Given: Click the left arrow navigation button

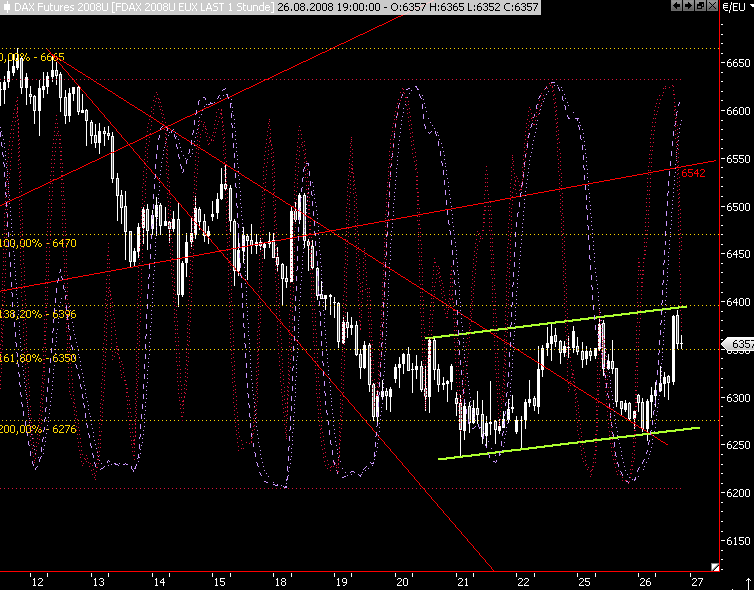Looking at the screenshot, I should point(677,6).
